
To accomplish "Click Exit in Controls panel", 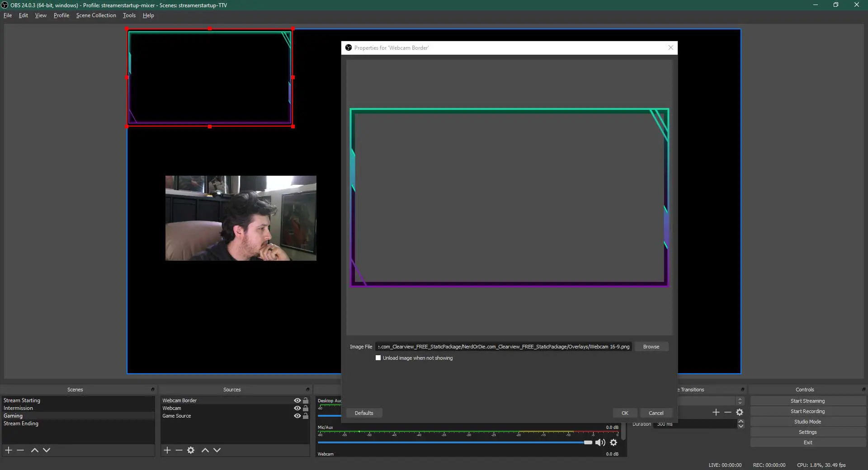I will click(807, 442).
